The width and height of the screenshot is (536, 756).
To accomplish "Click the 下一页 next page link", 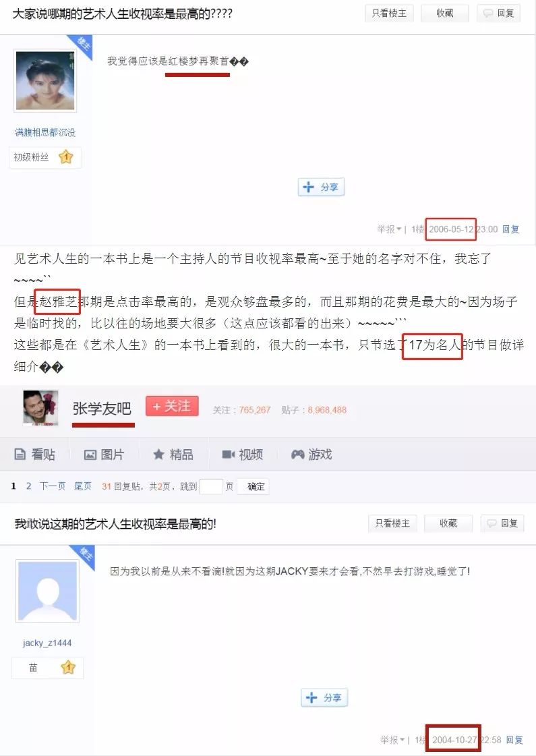I will 52,486.
